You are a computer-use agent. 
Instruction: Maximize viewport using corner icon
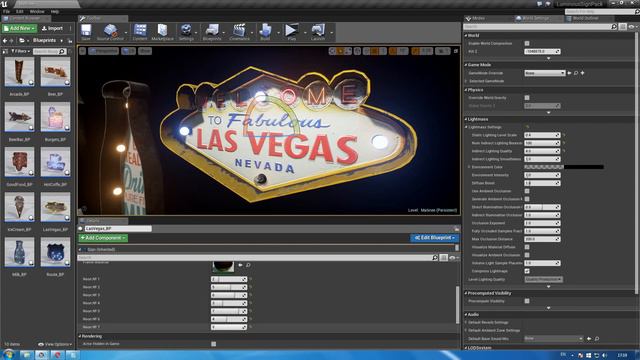[456, 51]
